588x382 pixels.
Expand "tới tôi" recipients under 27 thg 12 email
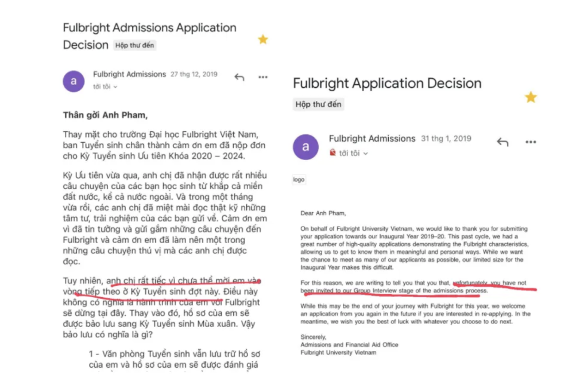[106, 87]
